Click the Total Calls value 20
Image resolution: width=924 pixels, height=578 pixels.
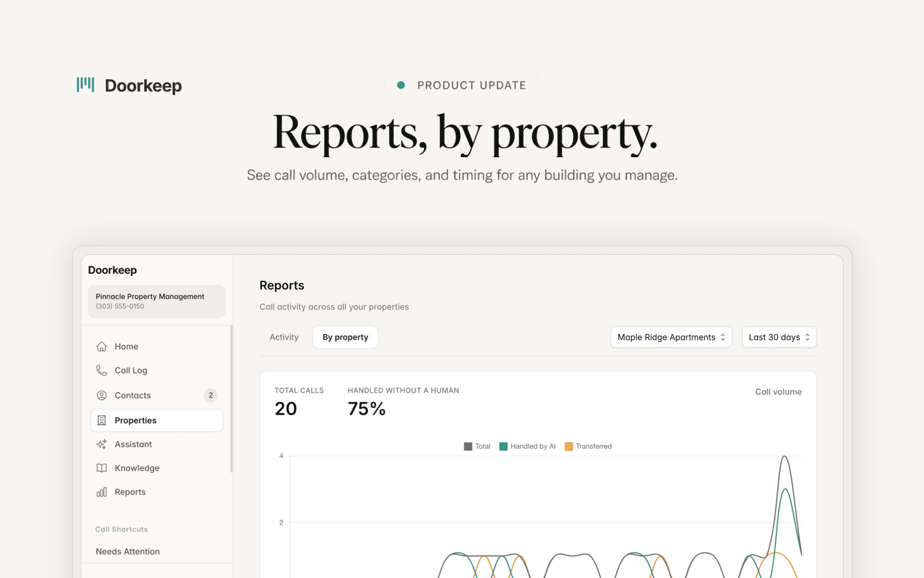point(286,409)
